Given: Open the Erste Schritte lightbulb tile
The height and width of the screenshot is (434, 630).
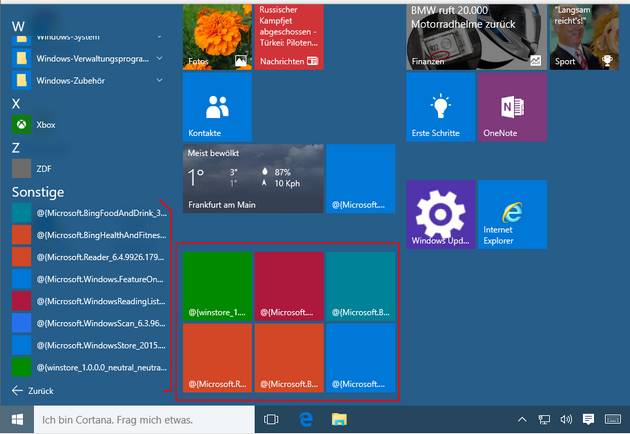Looking at the screenshot, I should pyautogui.click(x=441, y=107).
